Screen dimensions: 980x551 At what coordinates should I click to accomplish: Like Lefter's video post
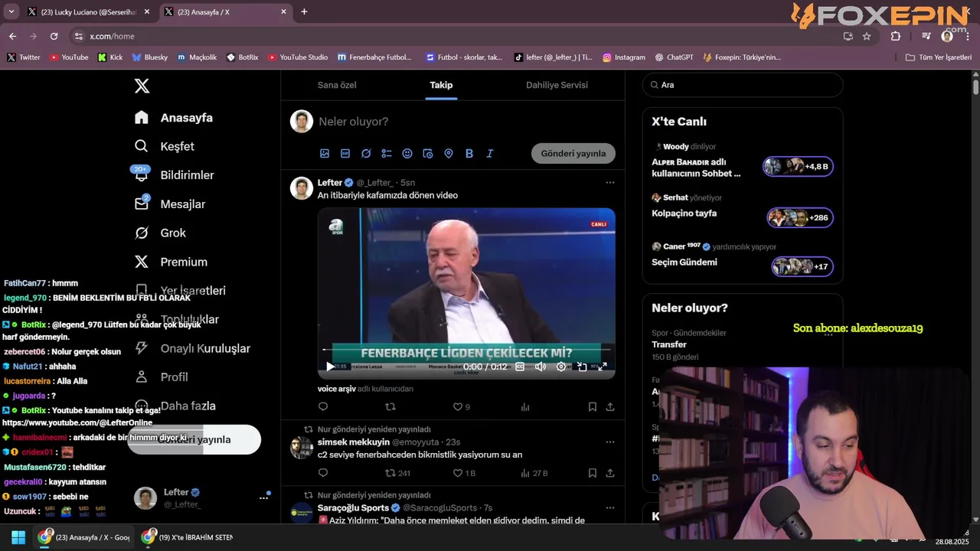pyautogui.click(x=458, y=407)
